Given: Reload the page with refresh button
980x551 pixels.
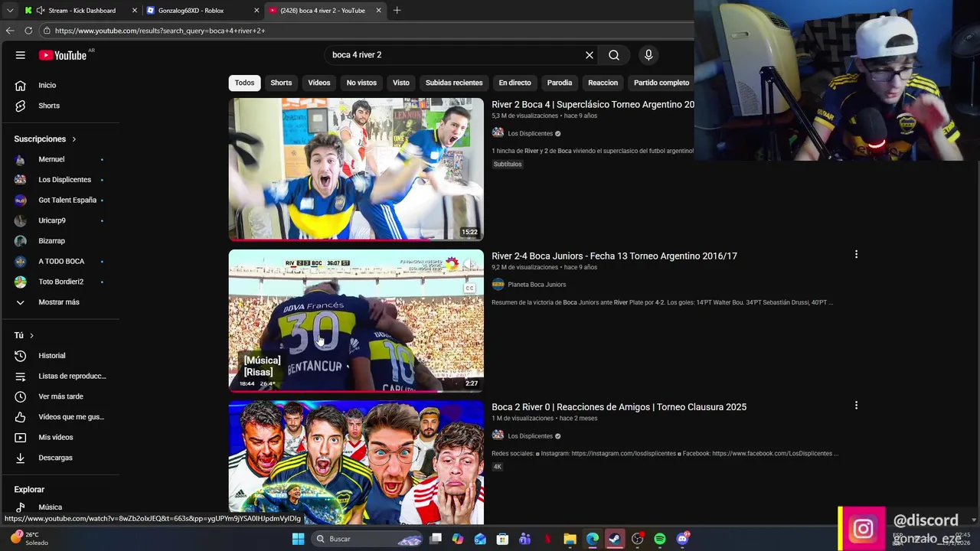Looking at the screenshot, I should click(28, 31).
